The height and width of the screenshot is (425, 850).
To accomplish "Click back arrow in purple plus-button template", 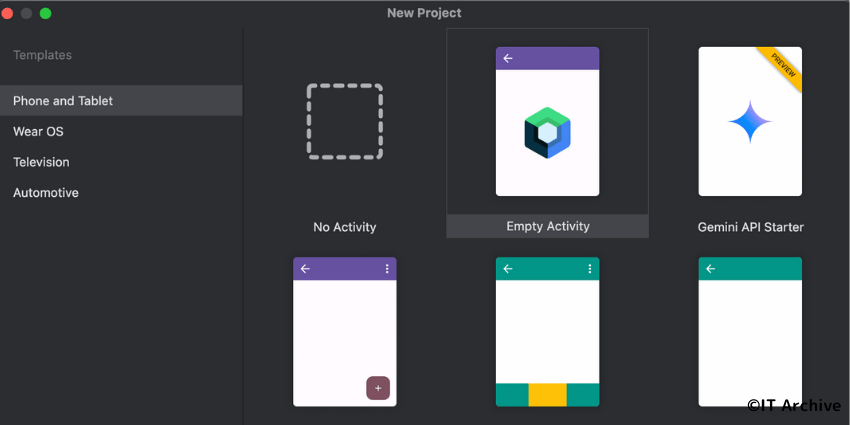I will coord(305,269).
